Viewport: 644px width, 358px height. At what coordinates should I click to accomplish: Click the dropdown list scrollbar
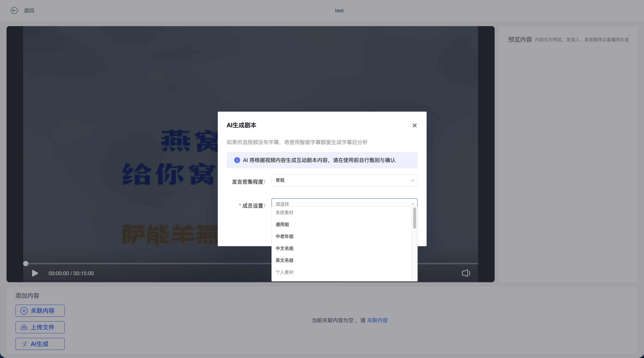coord(414,218)
